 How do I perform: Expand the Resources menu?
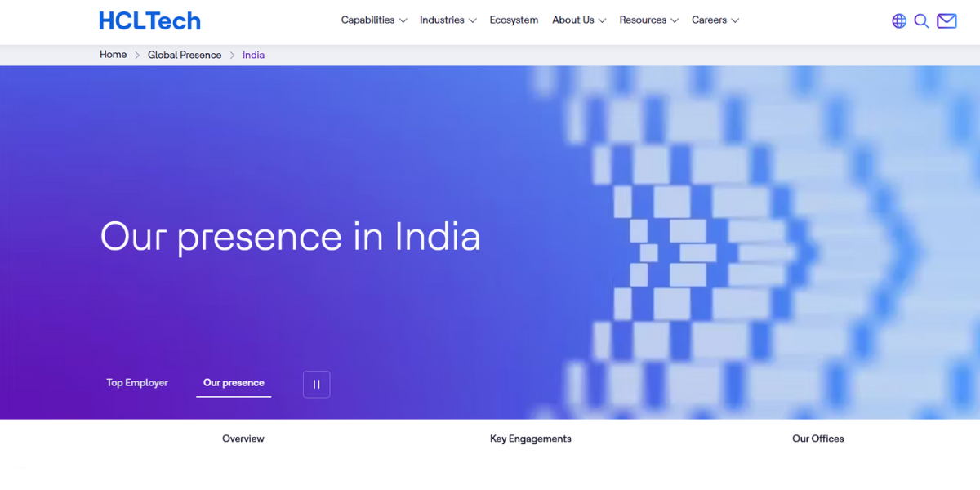(x=644, y=20)
